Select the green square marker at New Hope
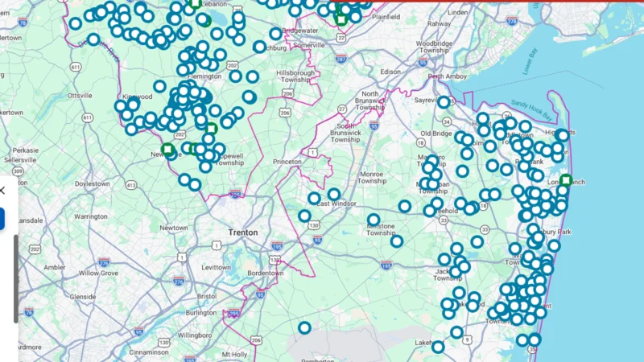Image resolution: width=644 pixels, height=362 pixels. point(167,149)
